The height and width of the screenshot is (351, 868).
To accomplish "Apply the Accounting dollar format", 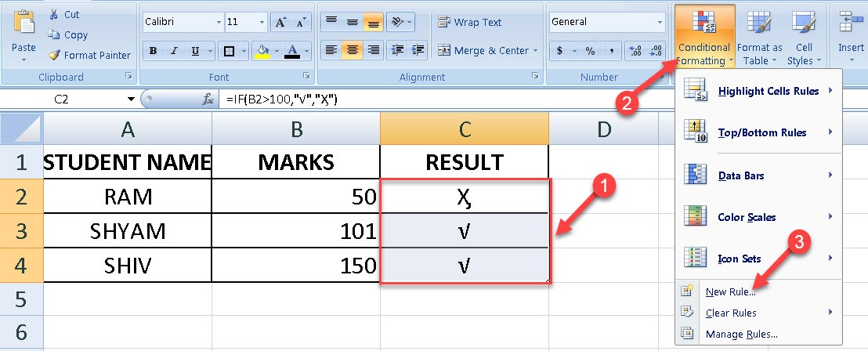I will click(x=559, y=51).
